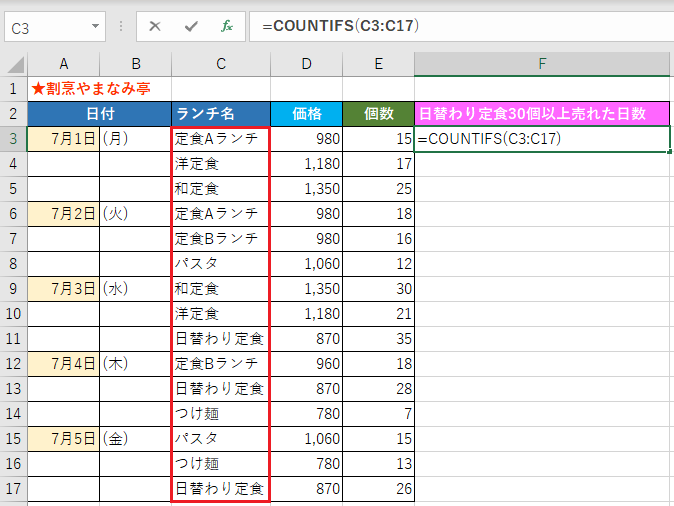Click the ランチ名 header cell

point(221,114)
